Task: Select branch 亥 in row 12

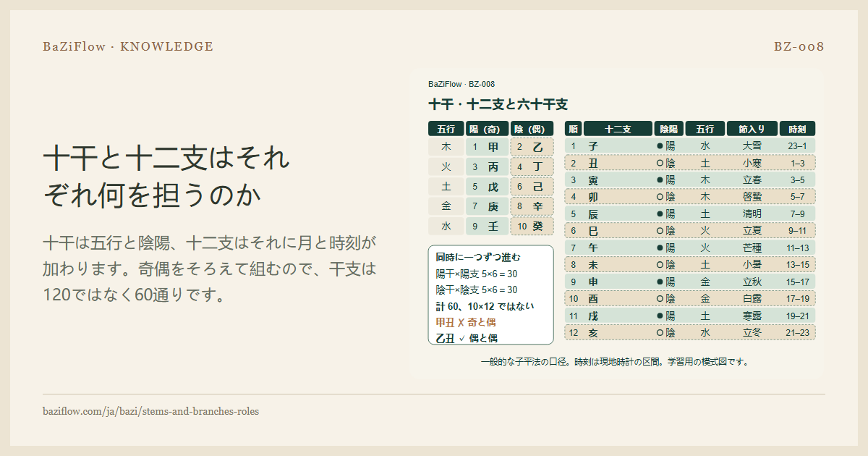Action: coord(593,333)
